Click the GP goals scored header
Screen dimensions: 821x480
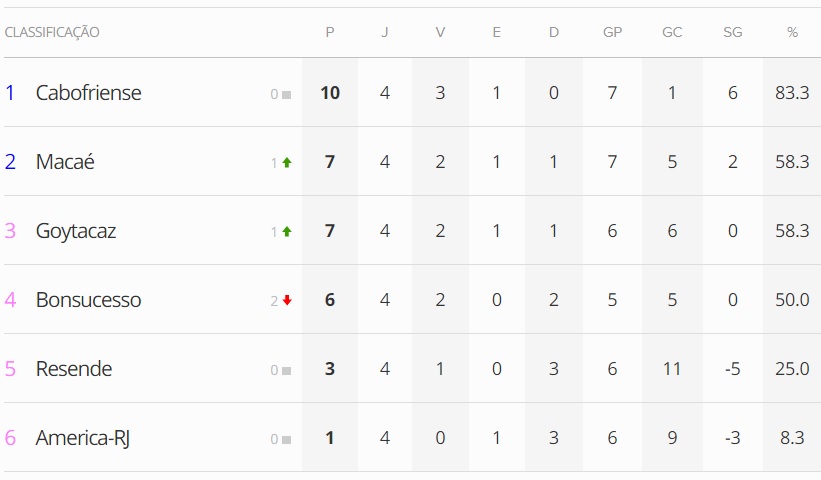pos(612,33)
